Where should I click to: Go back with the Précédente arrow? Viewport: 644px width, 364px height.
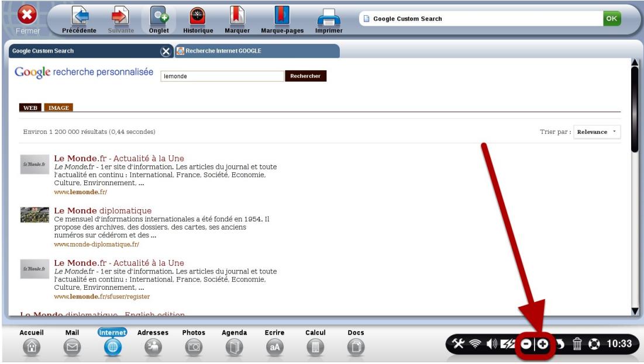80,16
